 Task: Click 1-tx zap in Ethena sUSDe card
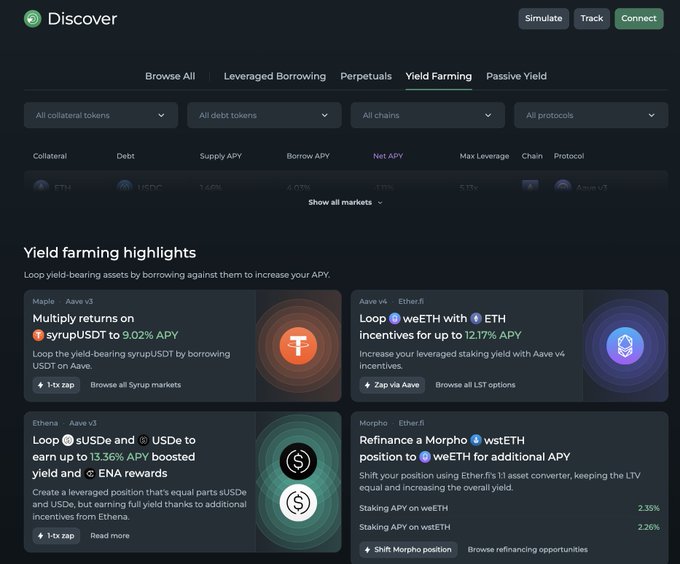(x=56, y=536)
